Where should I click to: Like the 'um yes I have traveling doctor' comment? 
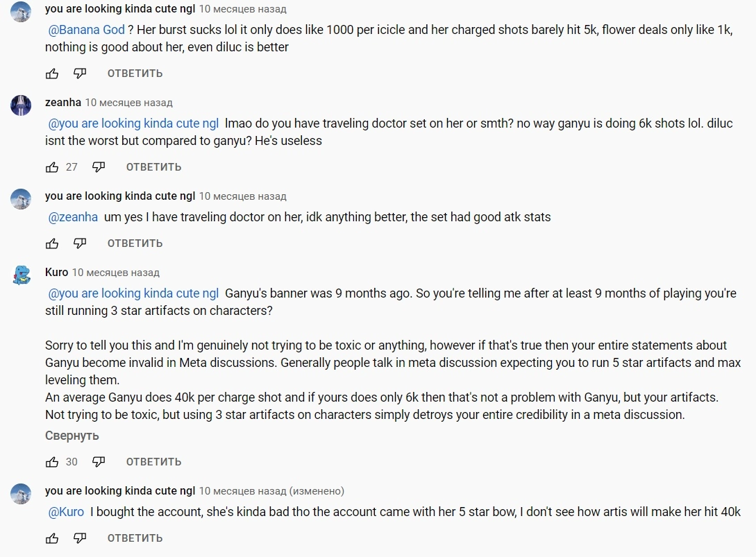pos(52,243)
